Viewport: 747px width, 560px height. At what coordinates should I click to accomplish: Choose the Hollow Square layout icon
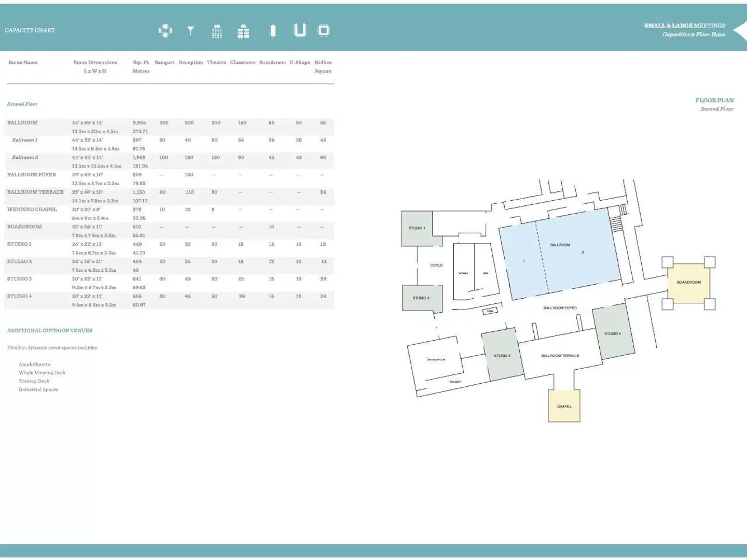point(324,31)
